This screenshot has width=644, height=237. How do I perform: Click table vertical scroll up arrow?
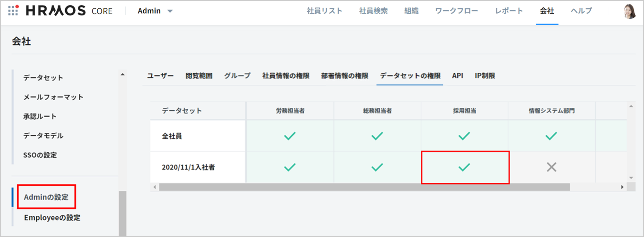click(x=631, y=106)
